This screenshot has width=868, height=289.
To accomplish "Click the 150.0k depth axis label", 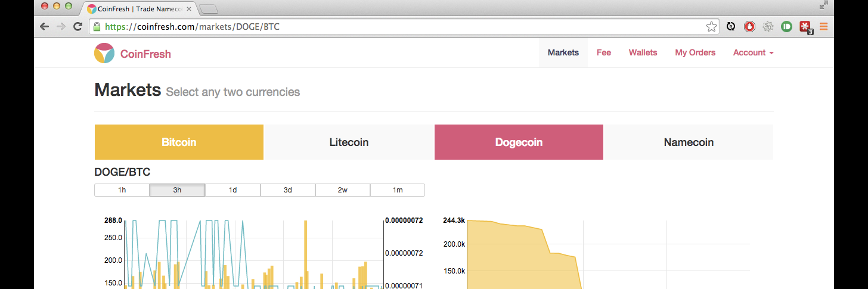I will 454,271.
